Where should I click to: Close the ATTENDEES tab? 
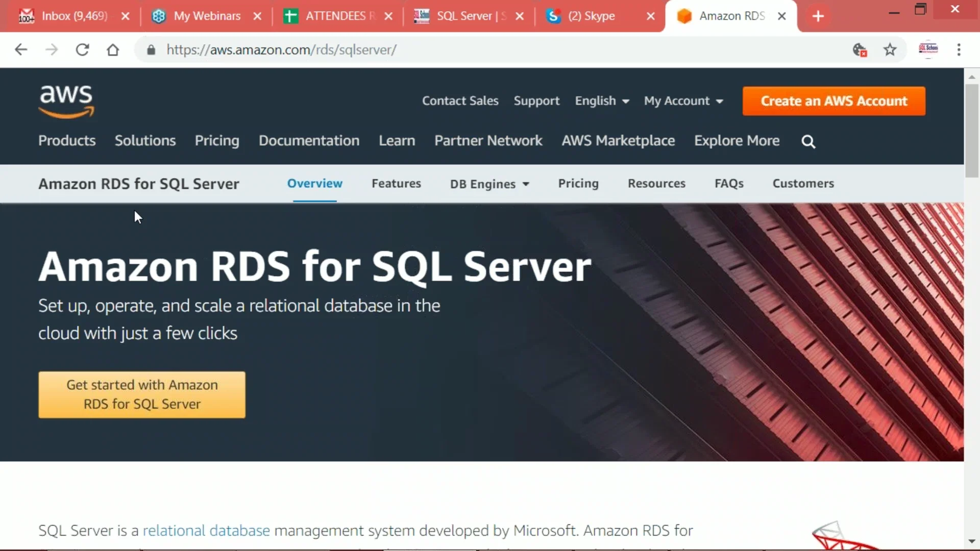coord(388,16)
